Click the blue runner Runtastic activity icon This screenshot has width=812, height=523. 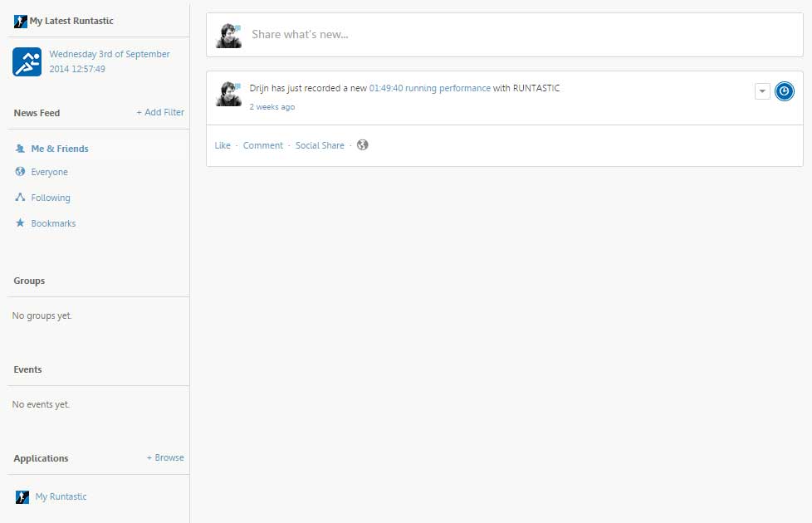[x=27, y=62]
